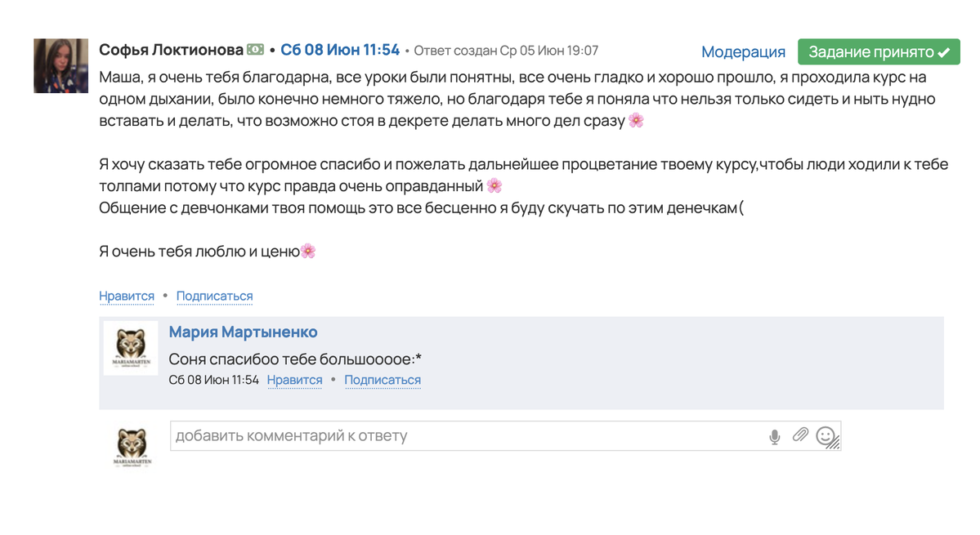This screenshot has height=535, width=980.
Task: Click Мария Мартыненко's avatar in the reply
Action: [x=131, y=348]
